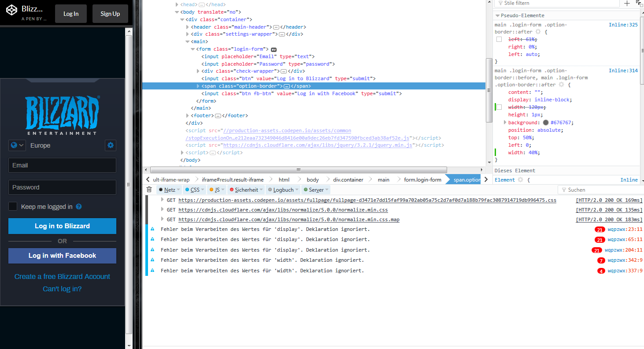The image size is (644, 349).
Task: Collapse the form login-form node
Action: point(192,49)
